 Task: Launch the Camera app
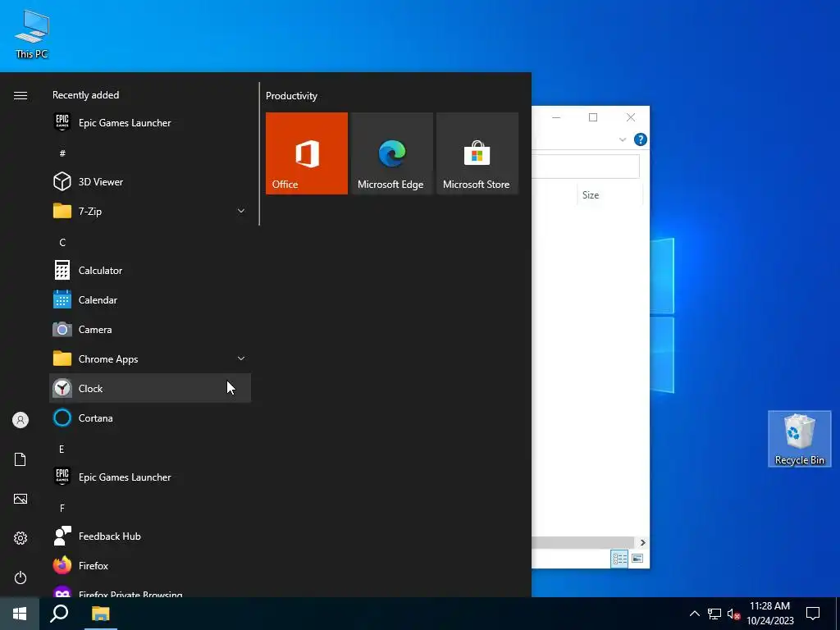tap(150, 330)
